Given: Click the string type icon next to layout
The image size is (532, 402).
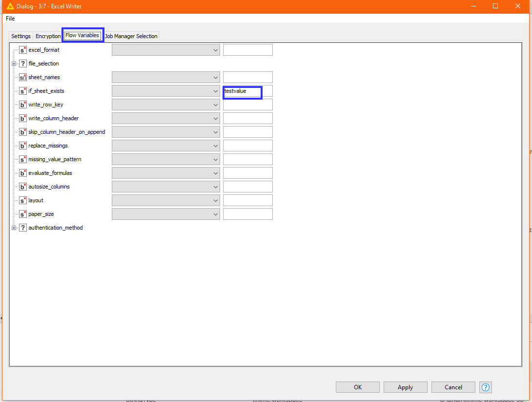Looking at the screenshot, I should pos(22,200).
